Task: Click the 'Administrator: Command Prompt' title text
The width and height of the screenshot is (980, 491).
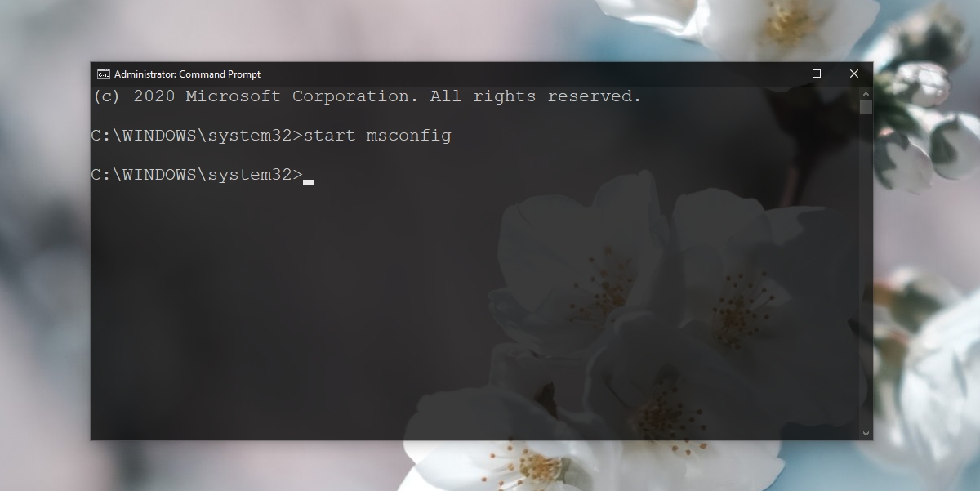Action: [187, 74]
